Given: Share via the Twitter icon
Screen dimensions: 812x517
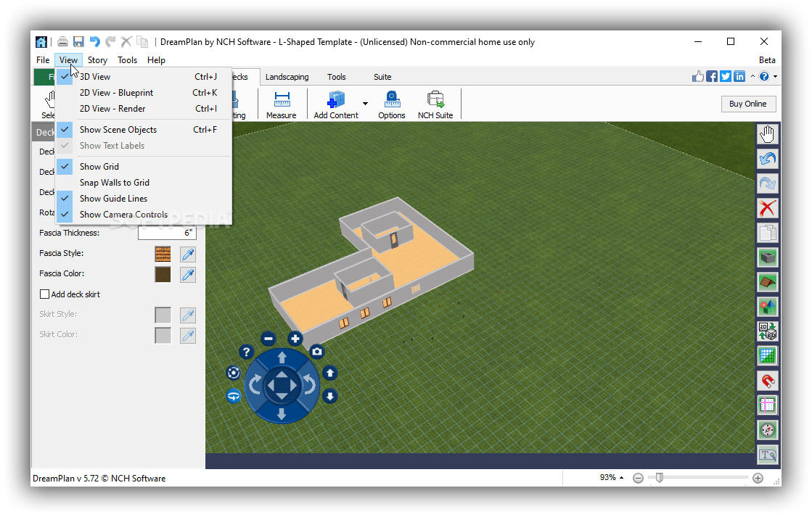Looking at the screenshot, I should (x=726, y=77).
